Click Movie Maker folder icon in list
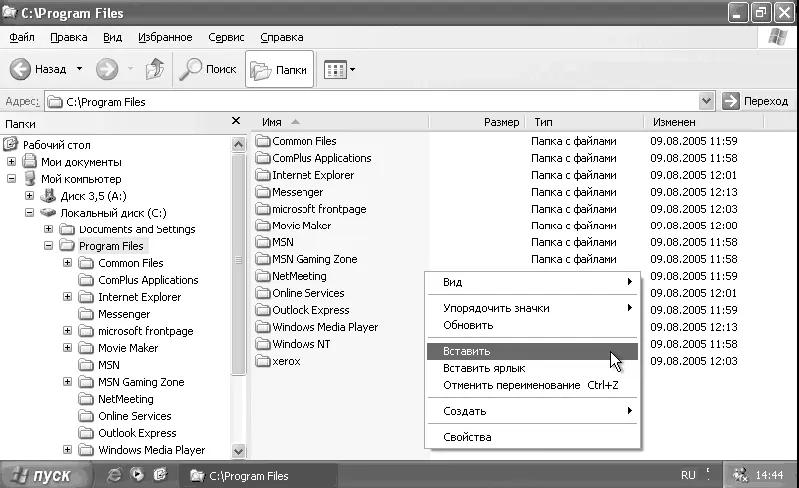The width and height of the screenshot is (799, 488). click(x=263, y=225)
